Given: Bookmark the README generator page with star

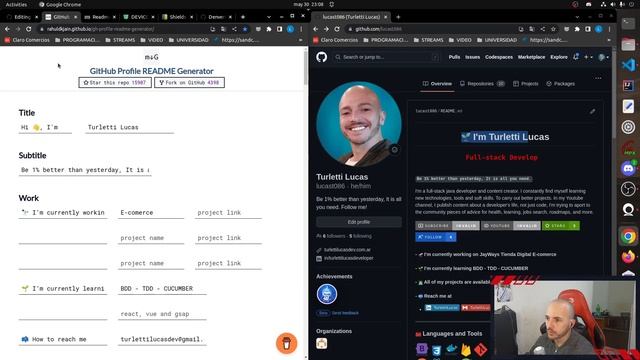Looking at the screenshot, I should [245, 29].
